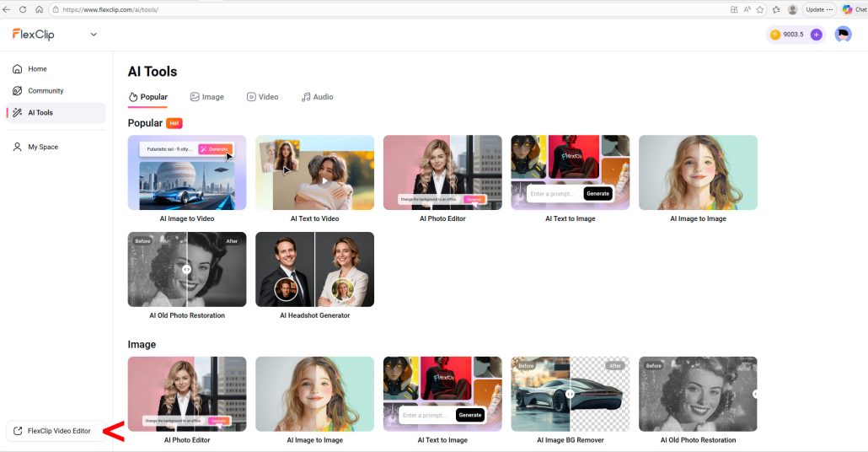Open AI Image BG Remover in Image section
The image size is (868, 452).
[570, 394]
